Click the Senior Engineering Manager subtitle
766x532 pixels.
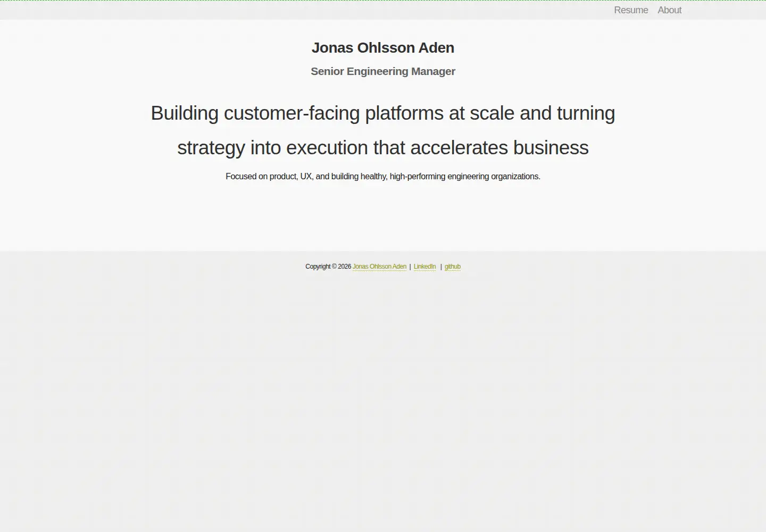point(383,71)
